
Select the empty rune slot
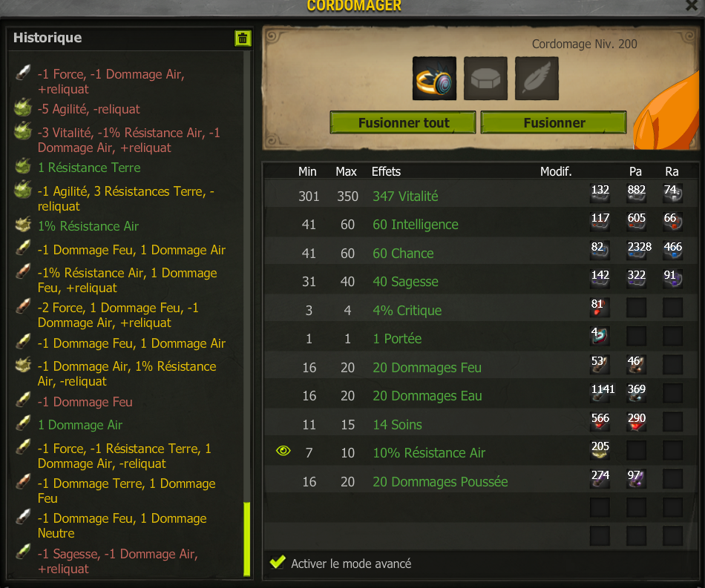coord(485,79)
